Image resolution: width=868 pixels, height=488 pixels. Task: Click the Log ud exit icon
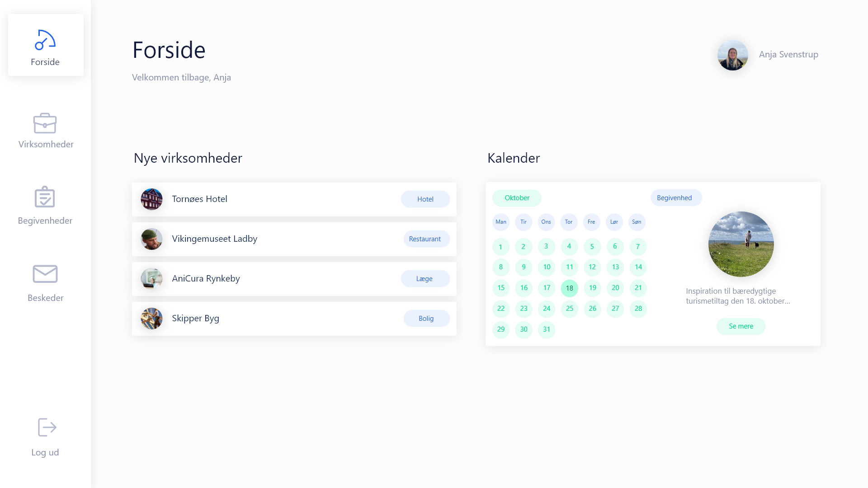47,427
